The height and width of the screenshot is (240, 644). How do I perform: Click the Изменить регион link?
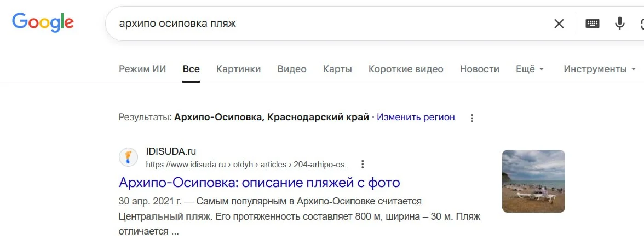(416, 118)
